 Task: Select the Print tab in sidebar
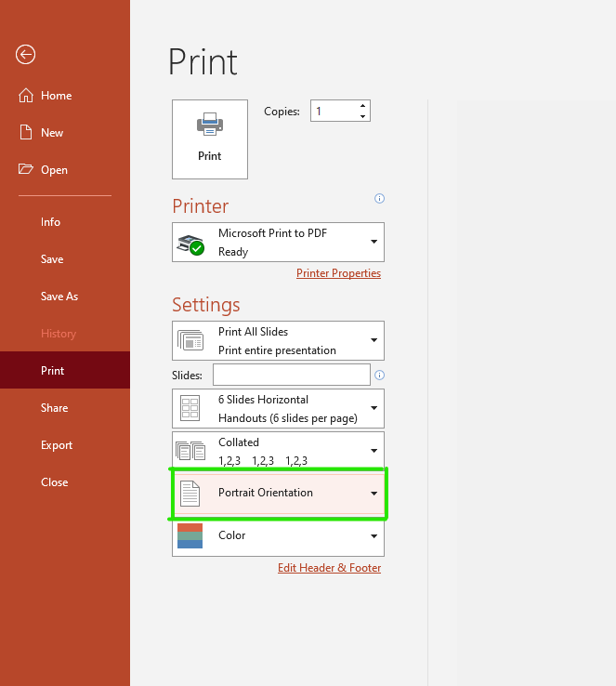pyautogui.click(x=65, y=370)
